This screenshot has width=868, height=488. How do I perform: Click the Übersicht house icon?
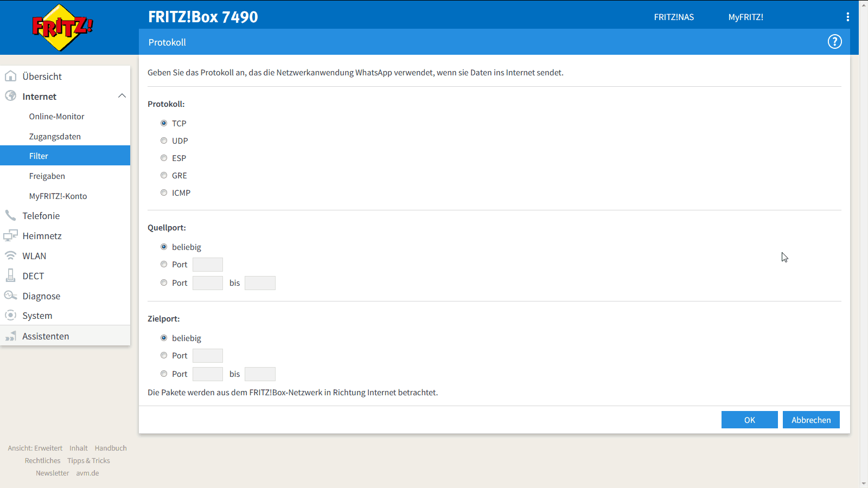10,76
